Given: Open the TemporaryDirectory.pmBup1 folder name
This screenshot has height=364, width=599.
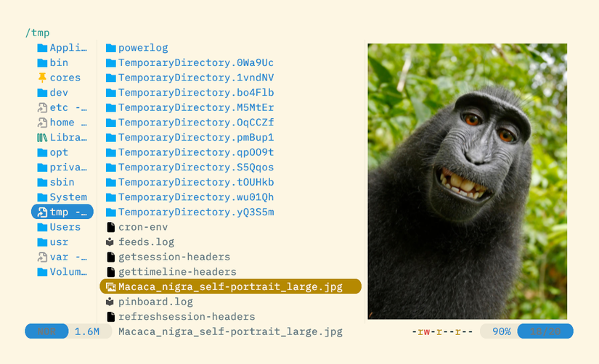Looking at the screenshot, I should 196,137.
